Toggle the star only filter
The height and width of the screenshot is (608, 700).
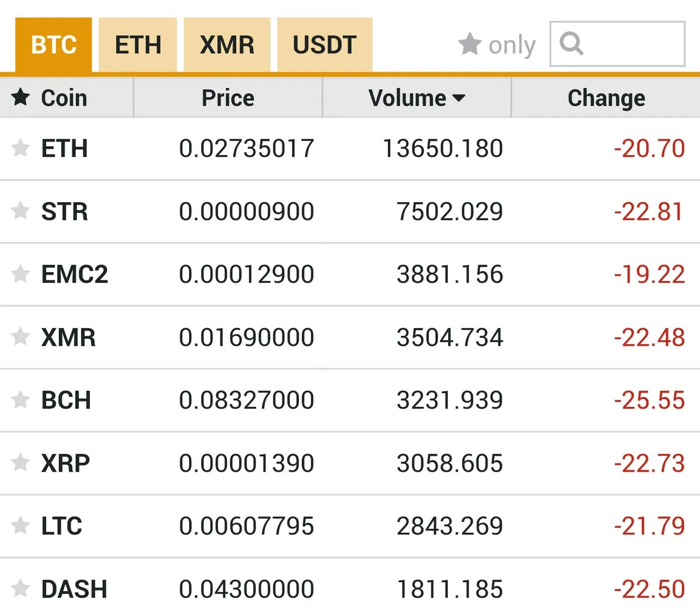pos(496,45)
